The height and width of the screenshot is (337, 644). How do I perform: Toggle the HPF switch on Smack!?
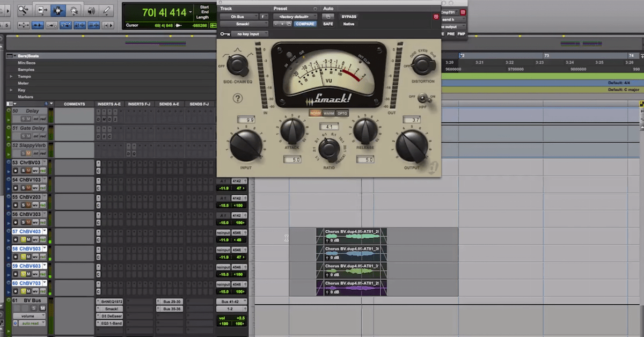422,98
